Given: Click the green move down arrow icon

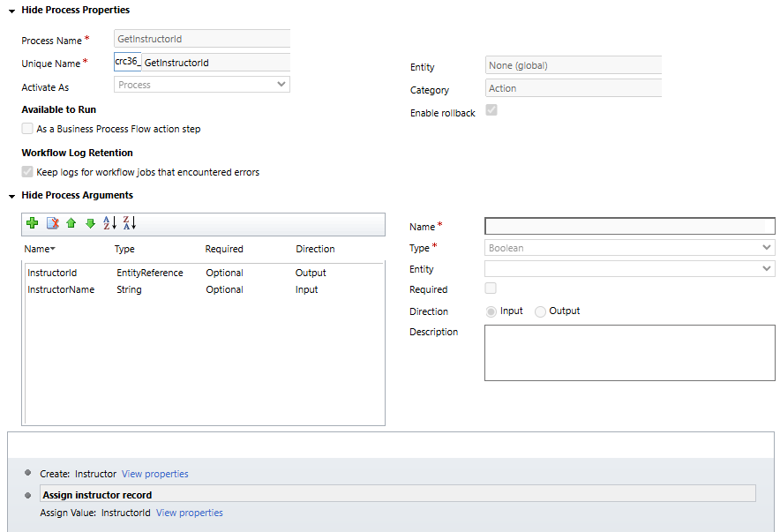Looking at the screenshot, I should [x=90, y=224].
